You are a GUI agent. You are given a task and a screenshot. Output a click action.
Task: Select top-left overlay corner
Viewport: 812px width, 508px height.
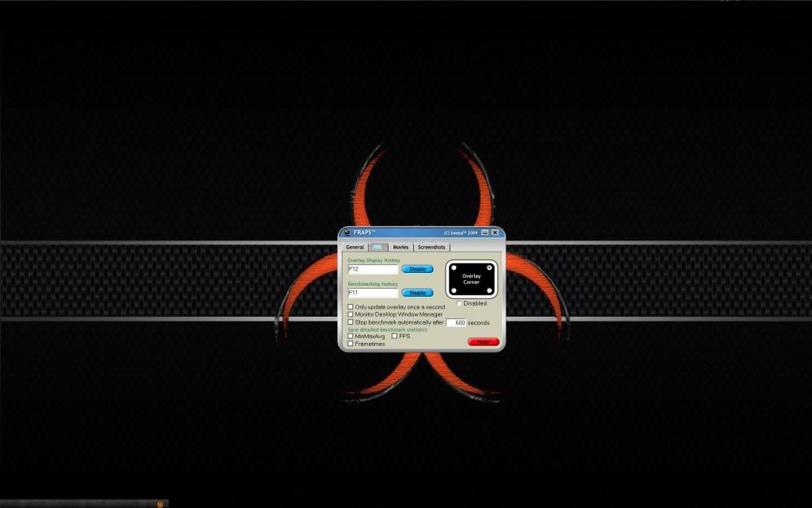[454, 268]
